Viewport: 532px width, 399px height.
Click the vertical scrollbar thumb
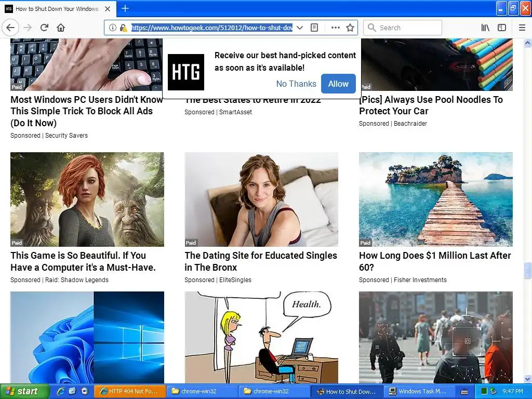pyautogui.click(x=527, y=270)
